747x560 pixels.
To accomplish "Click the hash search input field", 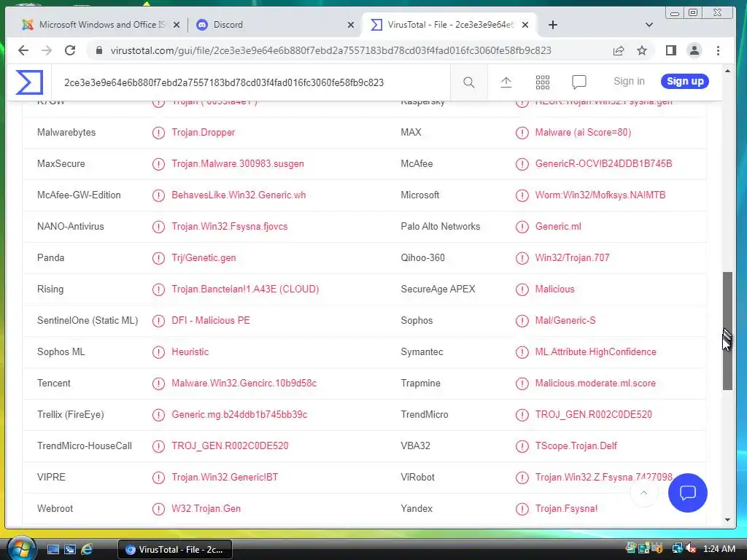I will pyautogui.click(x=252, y=82).
